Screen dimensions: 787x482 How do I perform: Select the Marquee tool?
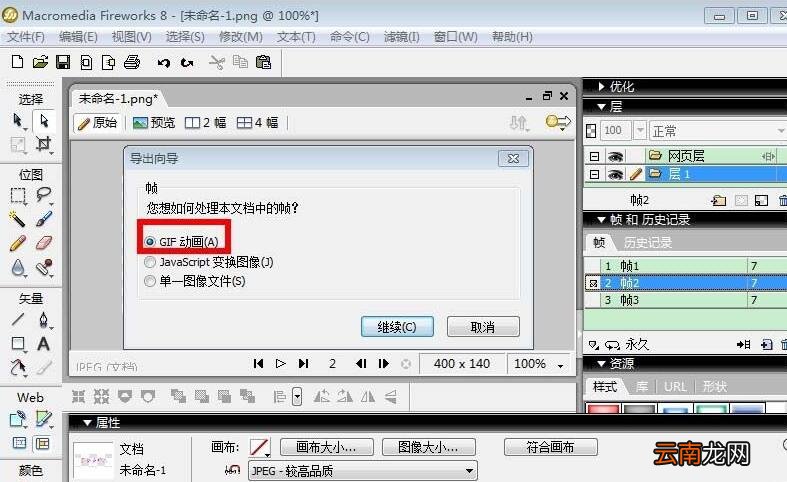coord(18,196)
